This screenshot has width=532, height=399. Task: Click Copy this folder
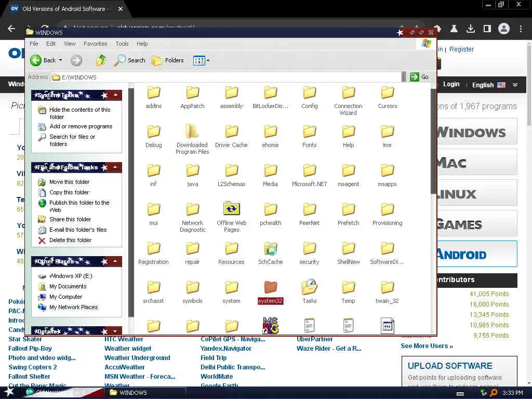pyautogui.click(x=69, y=192)
